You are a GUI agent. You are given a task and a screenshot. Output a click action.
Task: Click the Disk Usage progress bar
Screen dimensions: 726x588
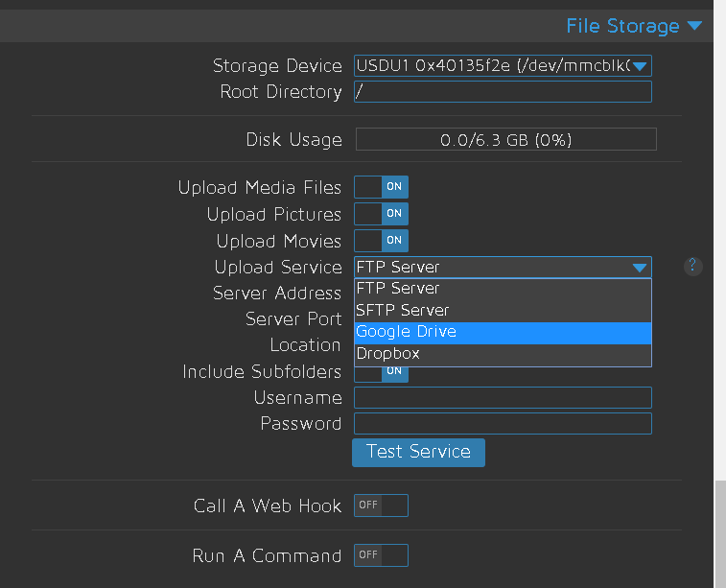tap(506, 139)
